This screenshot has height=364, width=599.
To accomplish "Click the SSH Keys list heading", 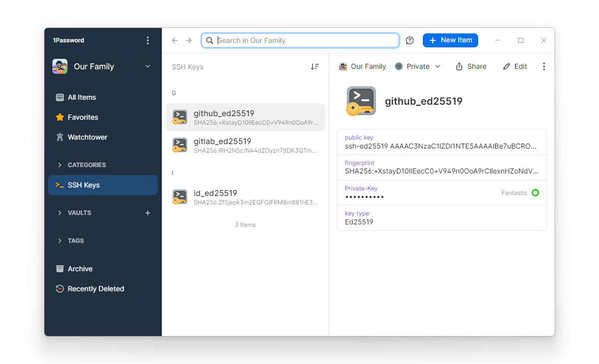I will (x=188, y=67).
